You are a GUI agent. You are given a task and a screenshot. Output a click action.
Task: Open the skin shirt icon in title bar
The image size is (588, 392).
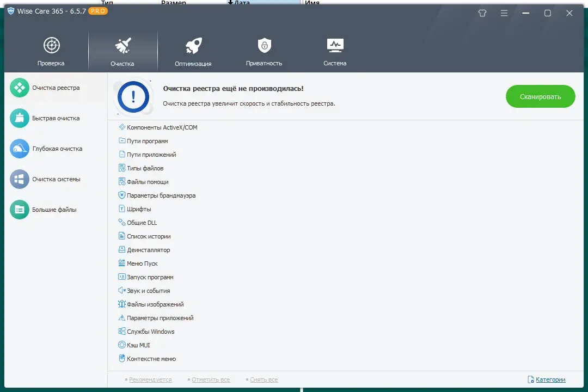point(482,13)
